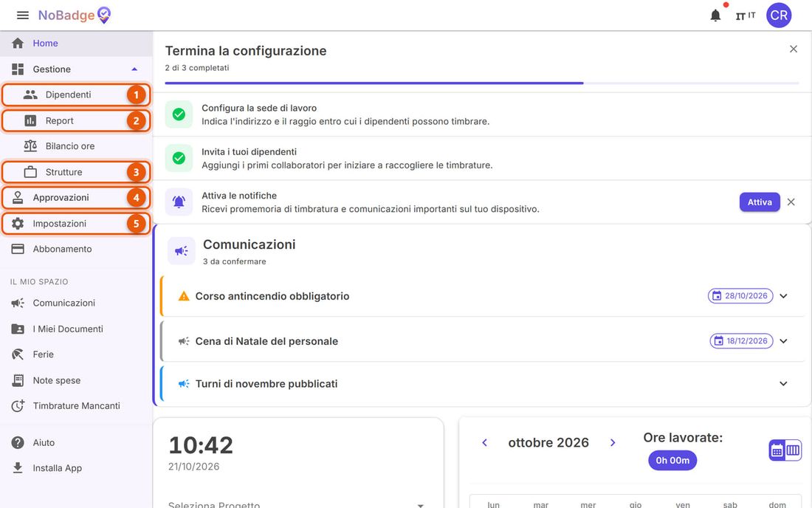Image resolution: width=812 pixels, height=508 pixels.
Task: Click the Attiva le notifiche bell icon
Action: pyautogui.click(x=179, y=202)
